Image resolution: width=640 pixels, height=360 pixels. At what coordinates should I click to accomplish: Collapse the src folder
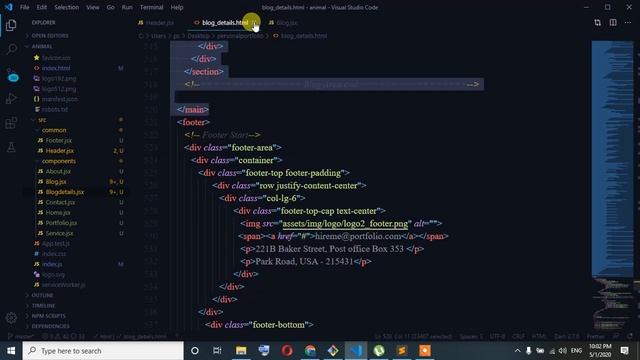coord(42,120)
